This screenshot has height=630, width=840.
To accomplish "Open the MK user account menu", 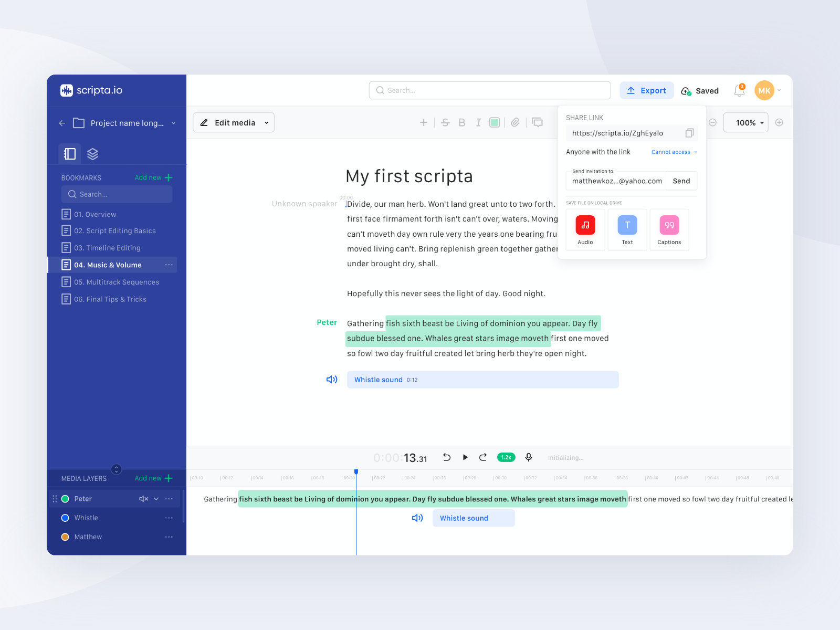I will pos(768,90).
